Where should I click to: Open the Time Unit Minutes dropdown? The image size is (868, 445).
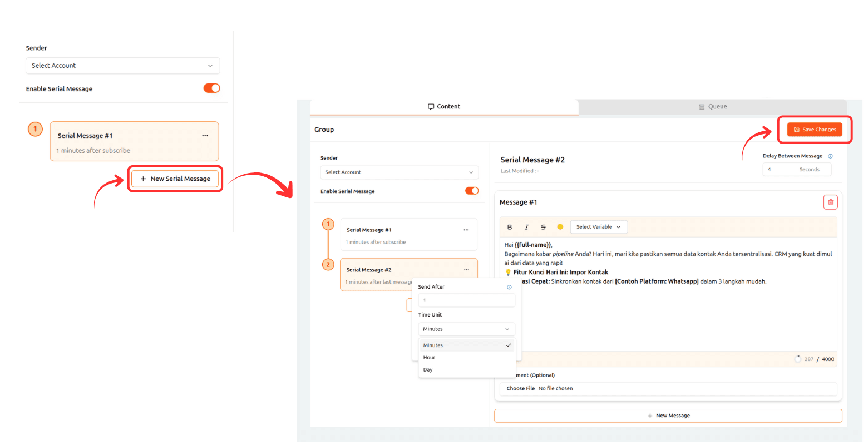point(466,329)
